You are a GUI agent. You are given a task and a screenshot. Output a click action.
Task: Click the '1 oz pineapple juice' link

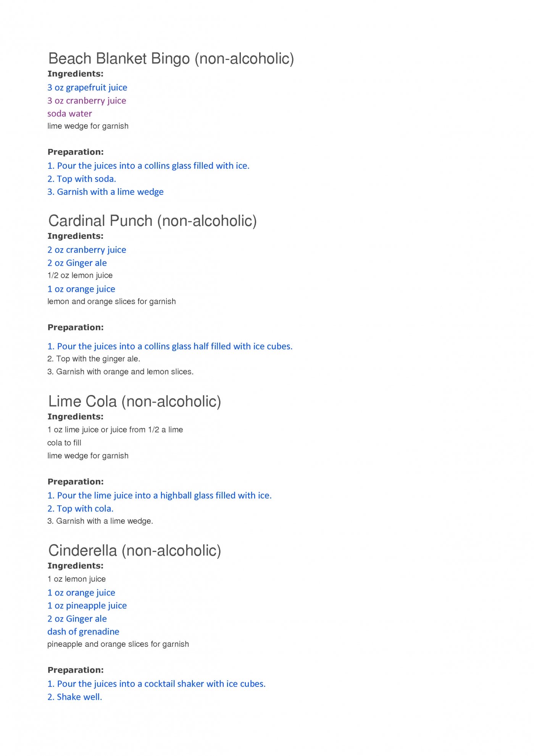[x=87, y=606]
